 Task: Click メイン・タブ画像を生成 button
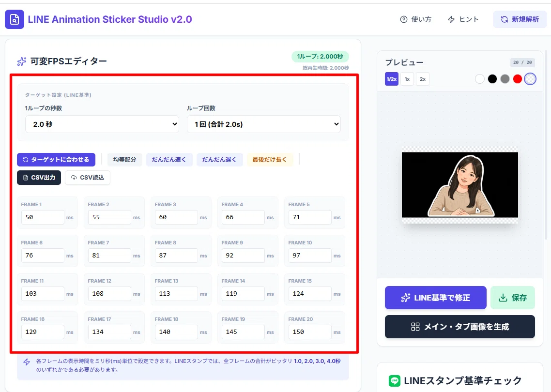pyautogui.click(x=460, y=327)
